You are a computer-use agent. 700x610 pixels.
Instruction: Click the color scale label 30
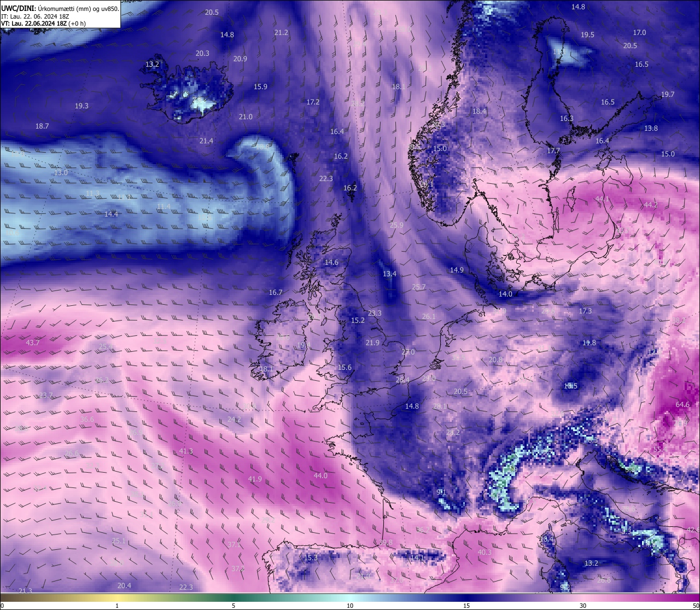tap(583, 606)
